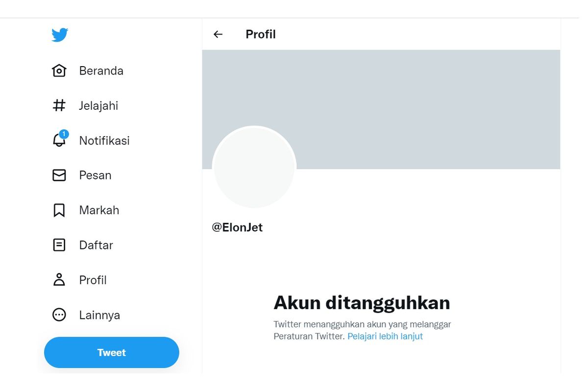Open the Pesan envelope icon
This screenshot has height=392, width=588.
[x=59, y=175]
